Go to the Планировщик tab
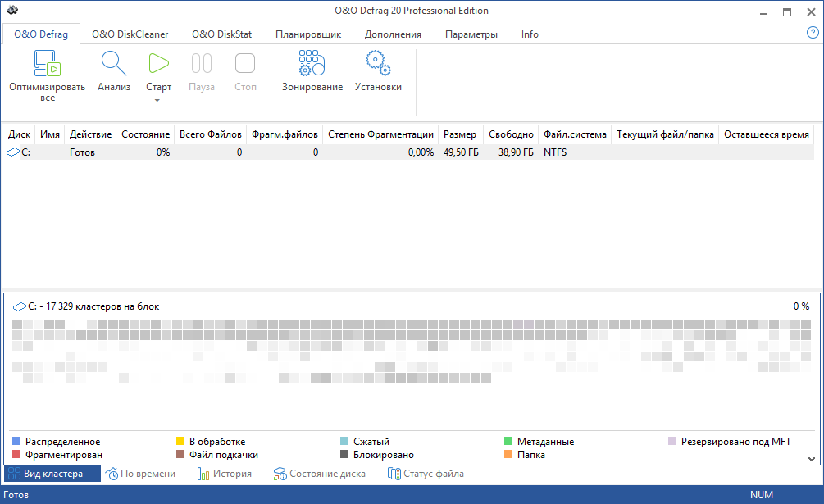This screenshot has width=824, height=504. (308, 34)
